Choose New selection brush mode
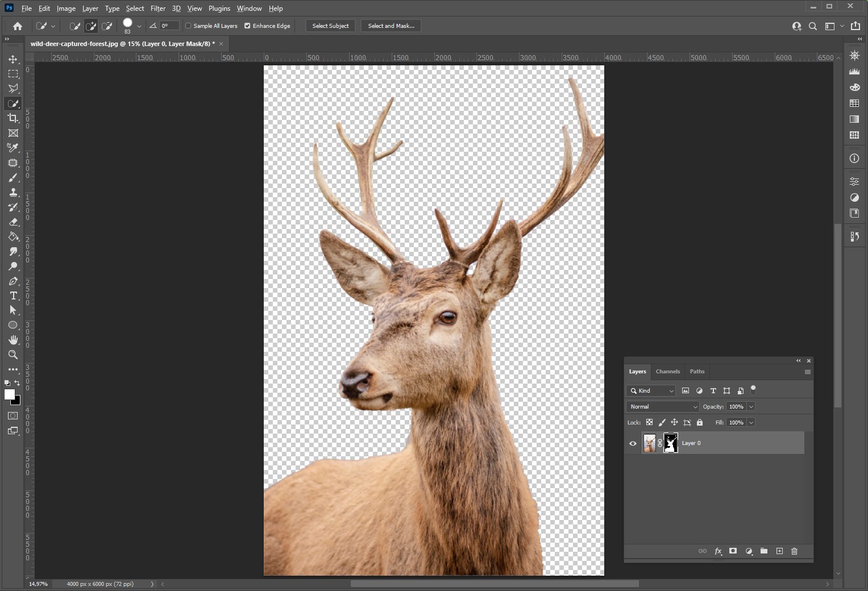Screen dimensions: 868x591 74,26
